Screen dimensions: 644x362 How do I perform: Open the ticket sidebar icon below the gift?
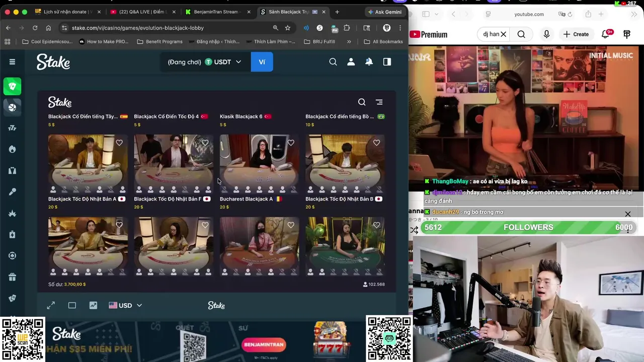pyautogui.click(x=13, y=298)
